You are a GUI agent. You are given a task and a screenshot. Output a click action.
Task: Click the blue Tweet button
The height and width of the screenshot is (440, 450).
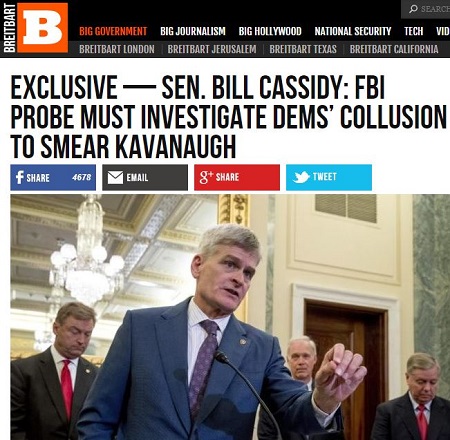329,177
